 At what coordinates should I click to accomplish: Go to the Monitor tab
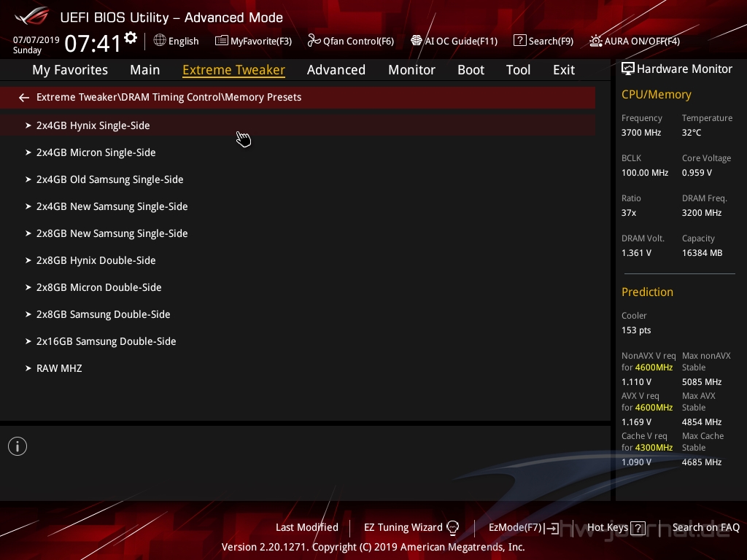[411, 70]
